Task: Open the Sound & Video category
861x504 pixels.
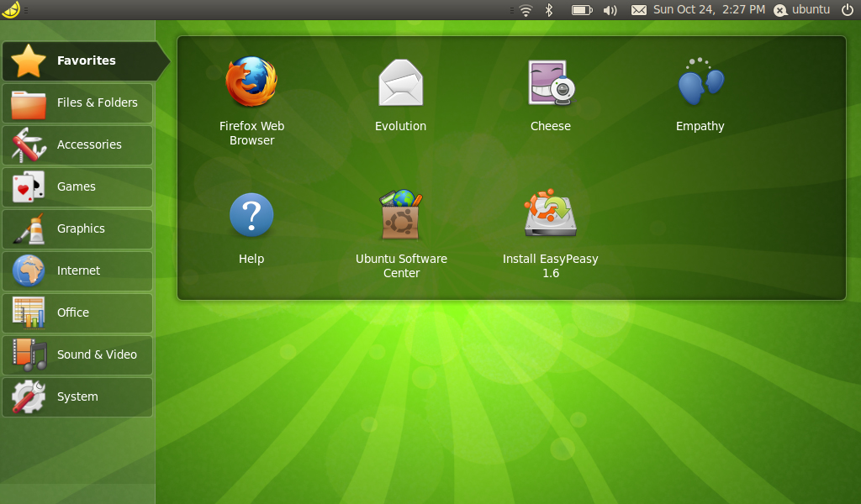Action: tap(77, 354)
